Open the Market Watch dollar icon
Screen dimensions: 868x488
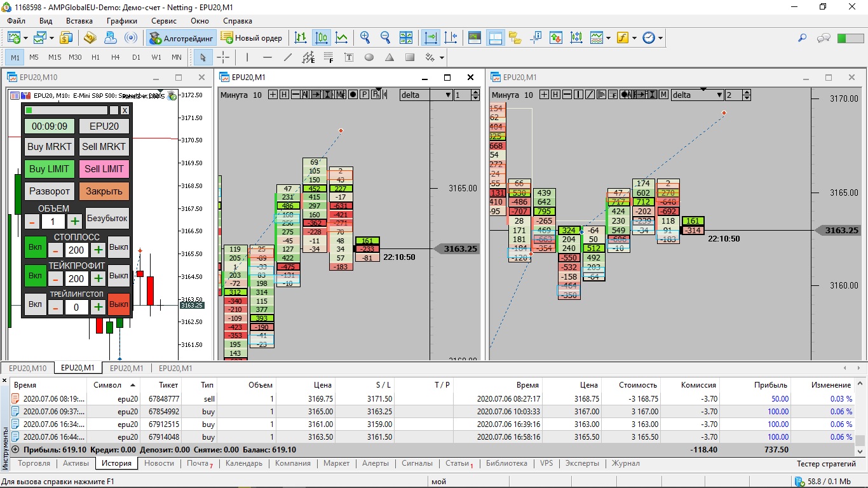click(x=66, y=37)
